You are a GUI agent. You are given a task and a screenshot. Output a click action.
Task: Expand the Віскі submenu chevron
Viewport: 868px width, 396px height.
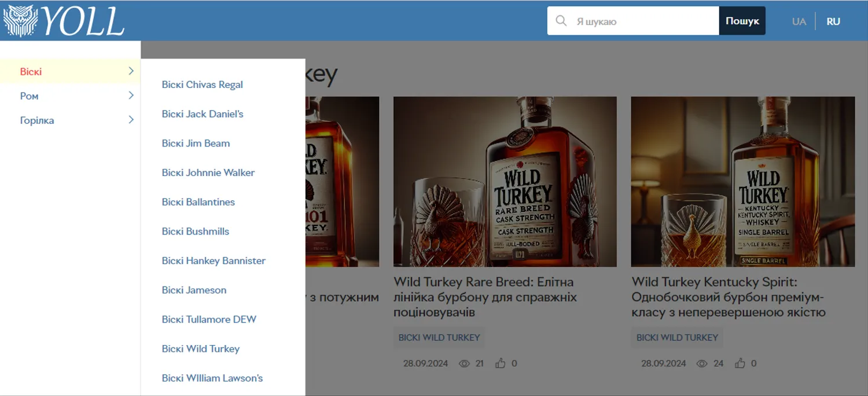131,71
